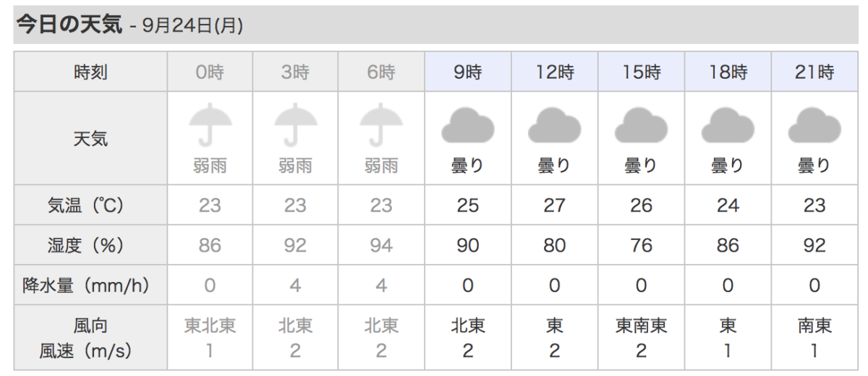Click the 降水量(mm/h) row label
868x376 pixels.
point(90,286)
